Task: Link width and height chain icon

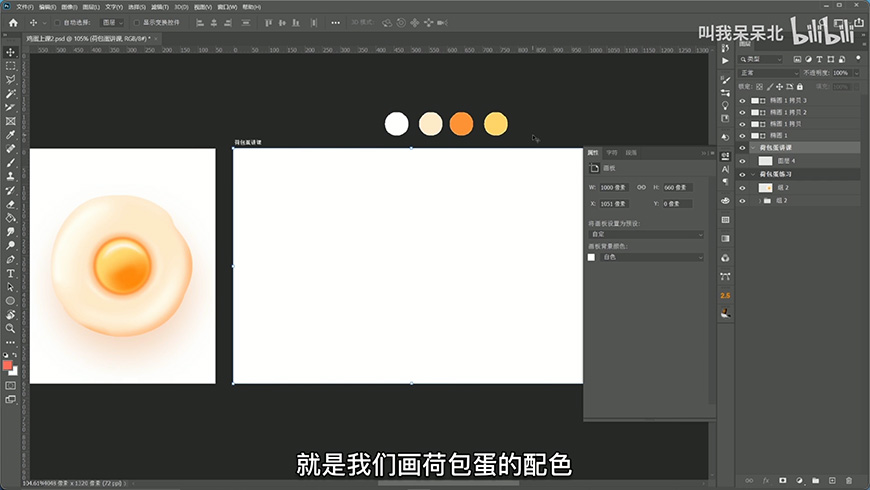Action: [641, 188]
